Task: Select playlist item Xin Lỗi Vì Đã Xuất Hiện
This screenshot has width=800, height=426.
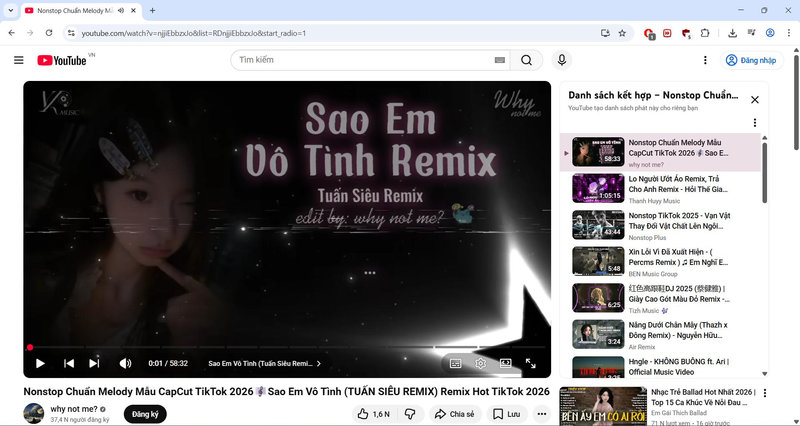Action: pos(662,262)
